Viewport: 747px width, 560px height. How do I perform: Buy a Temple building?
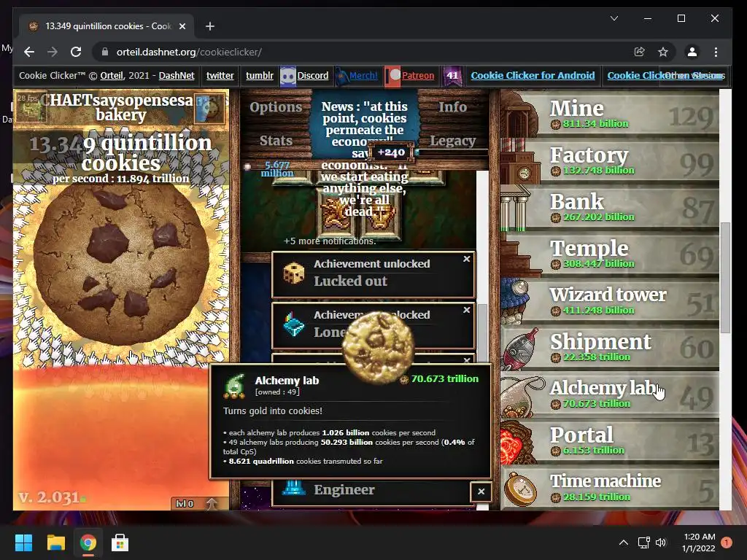(610, 254)
